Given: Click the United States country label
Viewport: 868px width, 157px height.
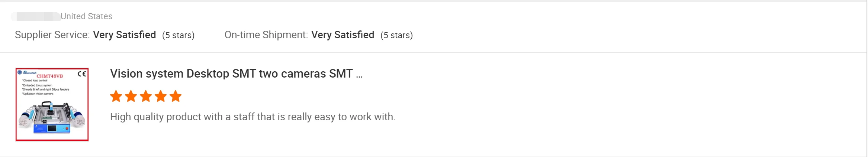Looking at the screenshot, I should pyautogui.click(x=86, y=16).
